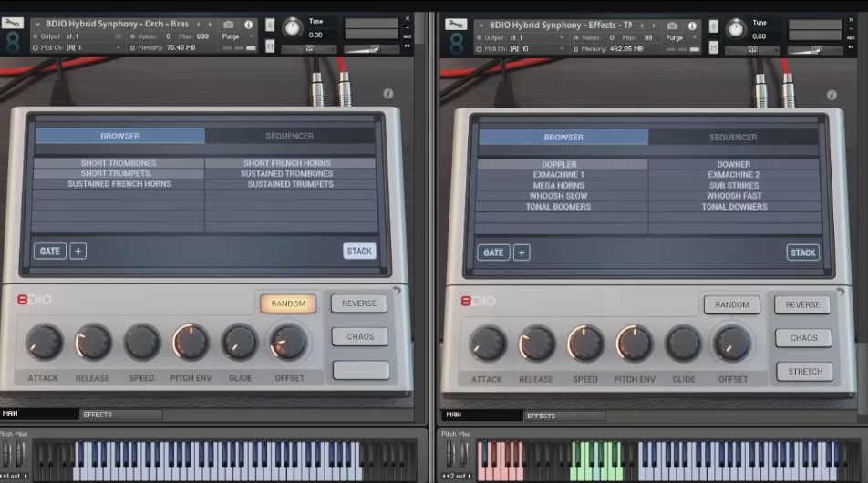Open EFFECTS page tab under effects instrument
Image resolution: width=868 pixels, height=483 pixels.
point(564,416)
